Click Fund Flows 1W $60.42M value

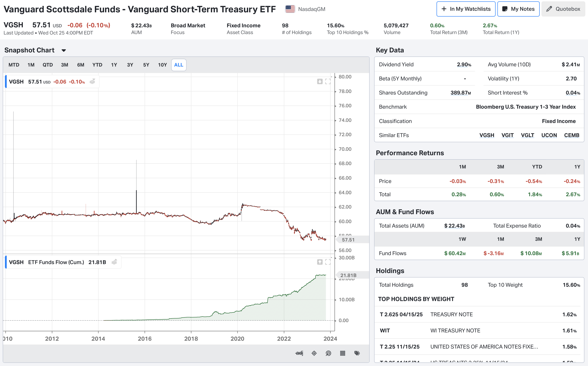(x=455, y=253)
